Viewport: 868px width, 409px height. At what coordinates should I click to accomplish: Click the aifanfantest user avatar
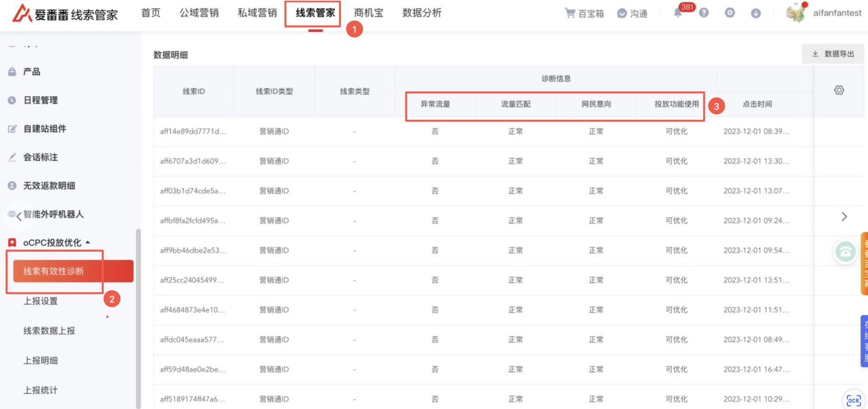(x=796, y=13)
